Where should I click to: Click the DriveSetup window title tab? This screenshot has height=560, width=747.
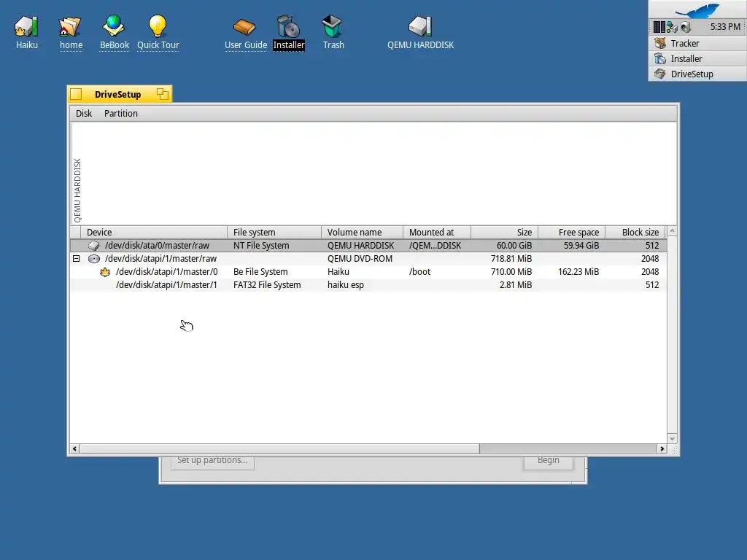click(x=117, y=94)
